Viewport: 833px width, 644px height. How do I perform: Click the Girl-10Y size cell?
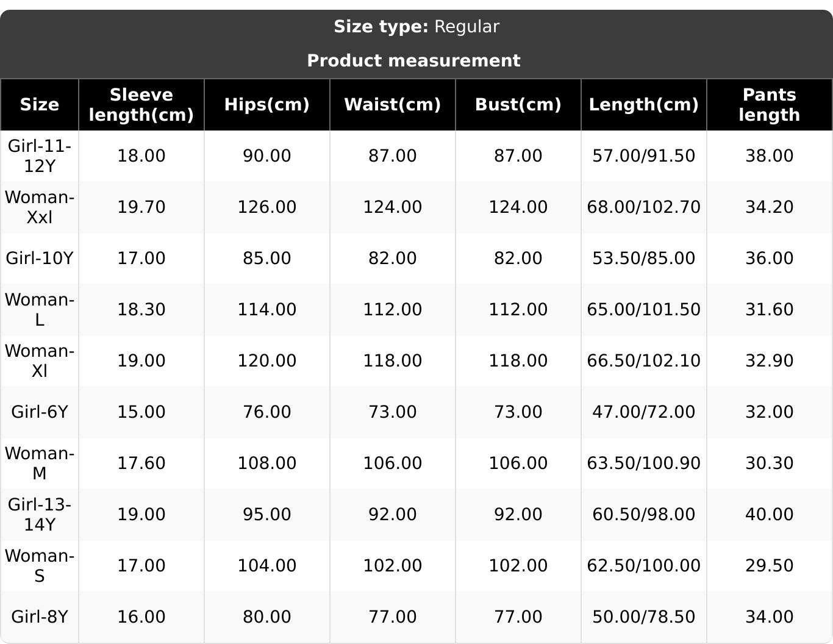[x=40, y=258]
